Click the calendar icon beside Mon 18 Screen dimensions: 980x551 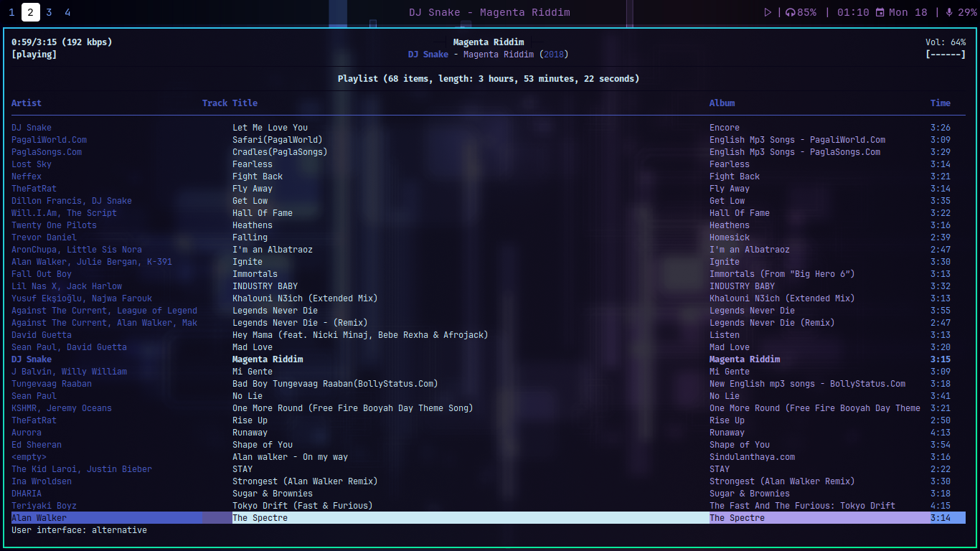[880, 12]
